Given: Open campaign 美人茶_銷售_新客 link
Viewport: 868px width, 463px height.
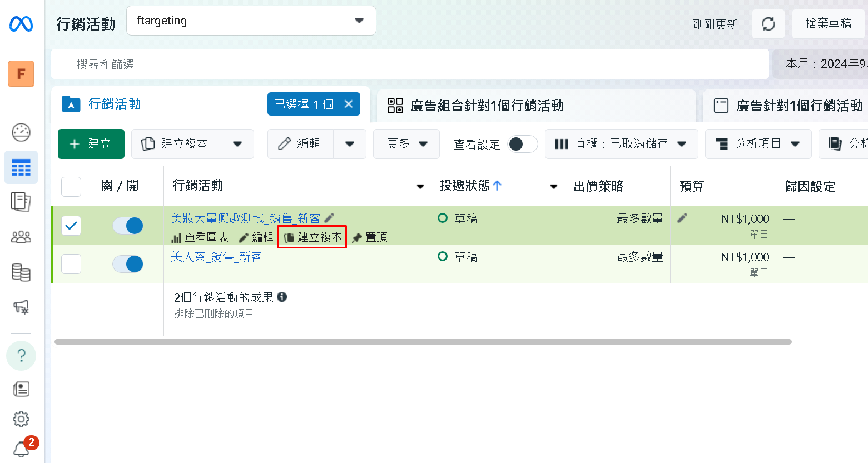Looking at the screenshot, I should pyautogui.click(x=216, y=257).
